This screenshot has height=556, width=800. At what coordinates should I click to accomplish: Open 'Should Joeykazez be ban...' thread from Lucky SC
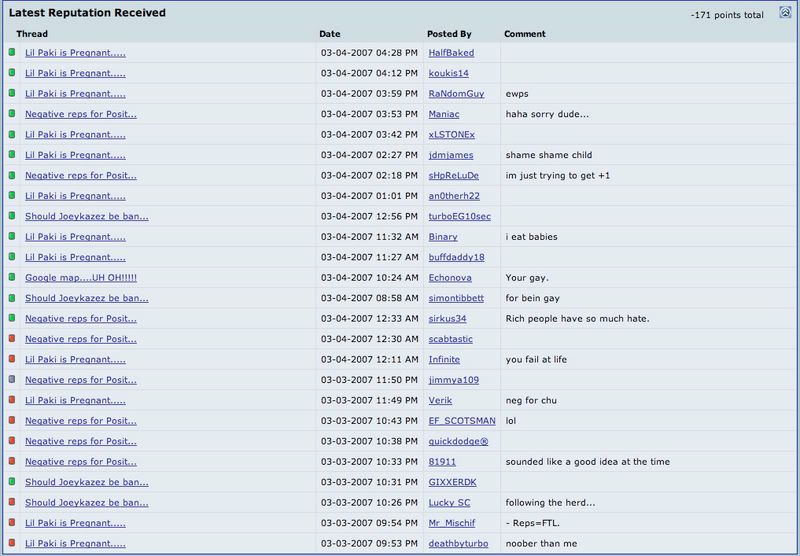[x=86, y=503]
